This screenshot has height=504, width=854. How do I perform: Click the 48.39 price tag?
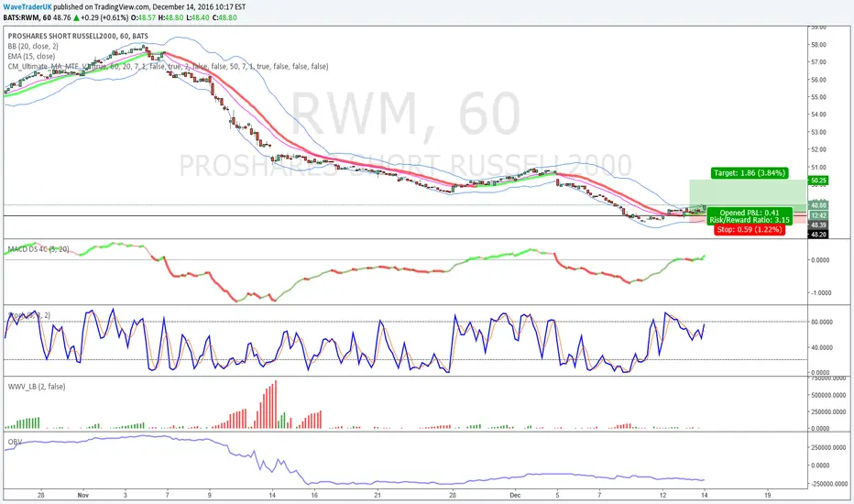point(818,225)
